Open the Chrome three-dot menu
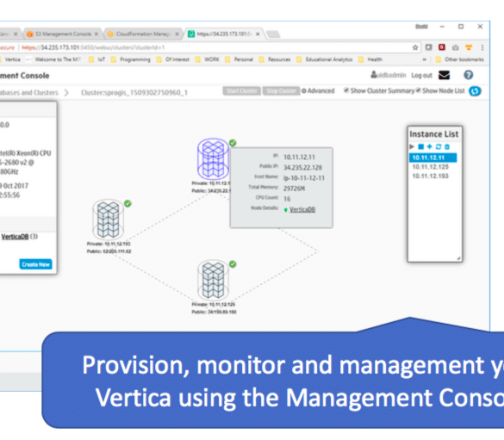The height and width of the screenshot is (440, 504). click(x=482, y=47)
